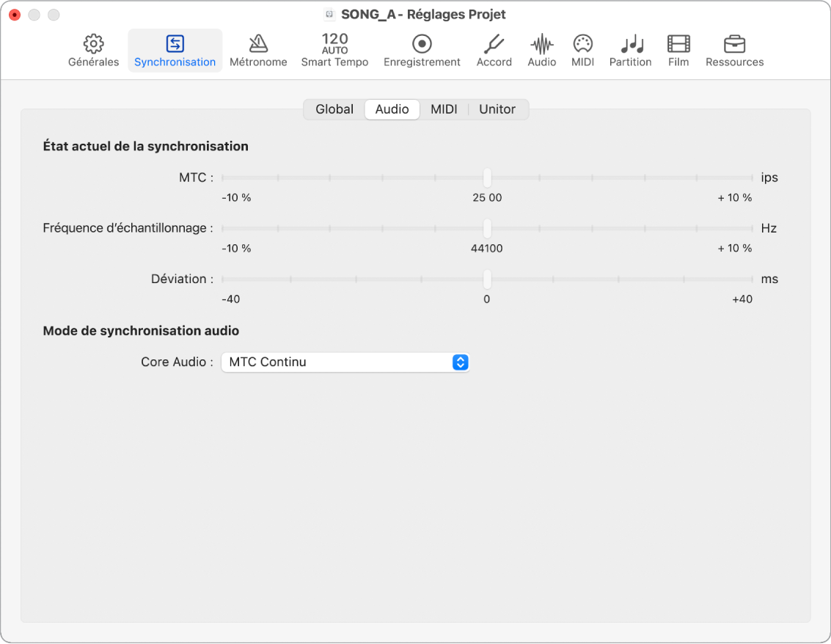This screenshot has height=644, width=831.
Task: Click the Fréquence d'échantillonnage slider handle
Action: tap(487, 228)
